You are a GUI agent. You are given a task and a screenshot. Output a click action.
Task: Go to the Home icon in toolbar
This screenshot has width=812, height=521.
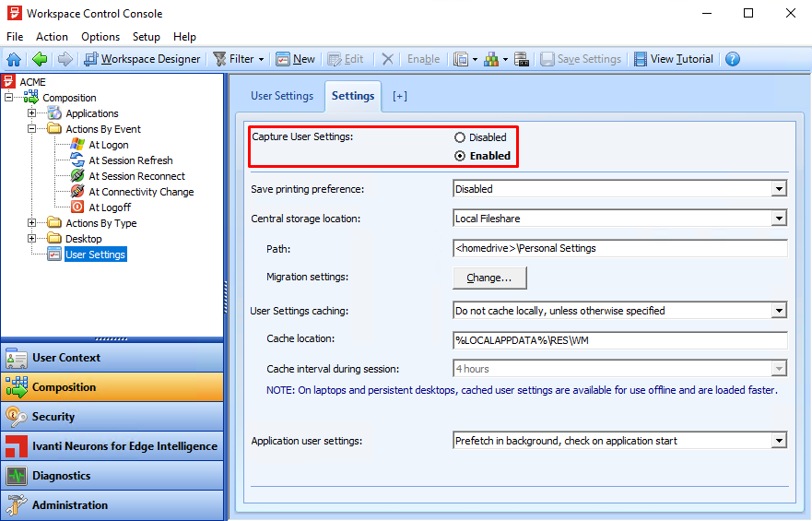click(x=14, y=60)
